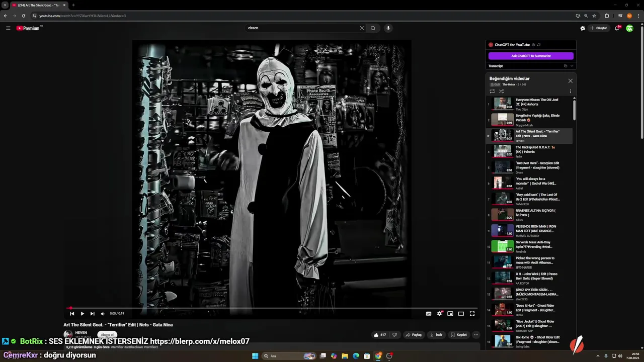The image size is (644, 362).
Task: Open the browser extensions puzzle icon
Action: coord(607,16)
